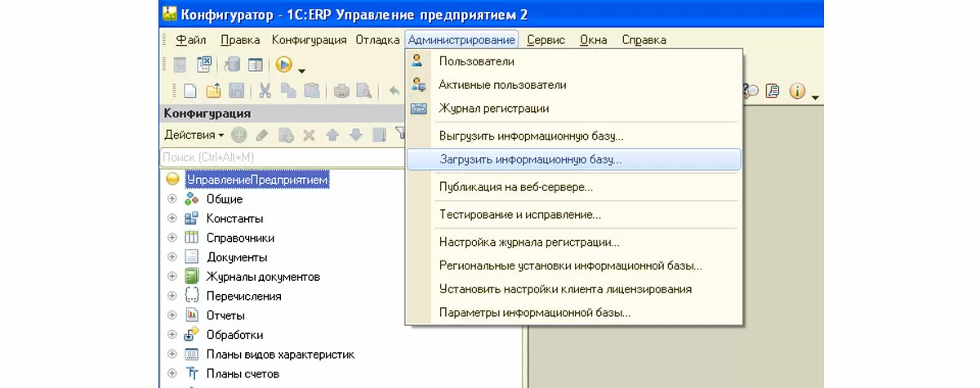Viewport: 980px width, 388px height.
Task: Select the УправлениеПредприятием root node
Action: click(x=257, y=179)
